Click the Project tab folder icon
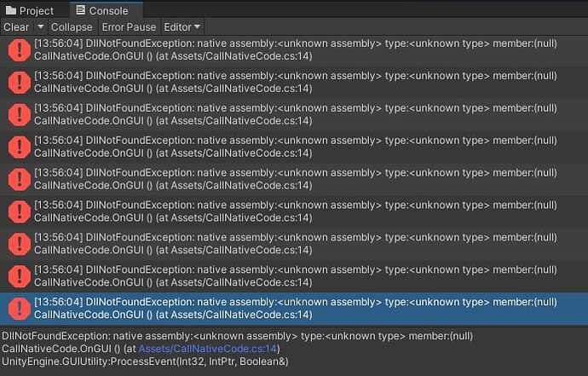The width and height of the screenshot is (588, 376). [11, 10]
